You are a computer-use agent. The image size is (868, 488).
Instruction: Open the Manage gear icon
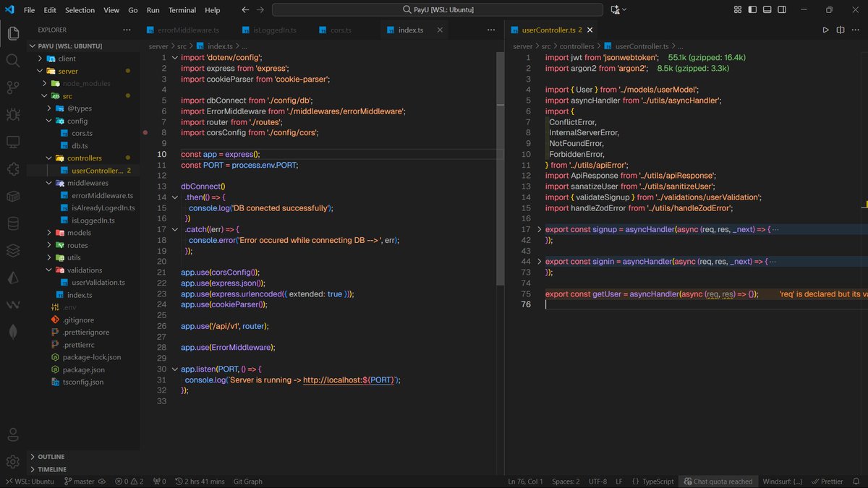pyautogui.click(x=13, y=461)
